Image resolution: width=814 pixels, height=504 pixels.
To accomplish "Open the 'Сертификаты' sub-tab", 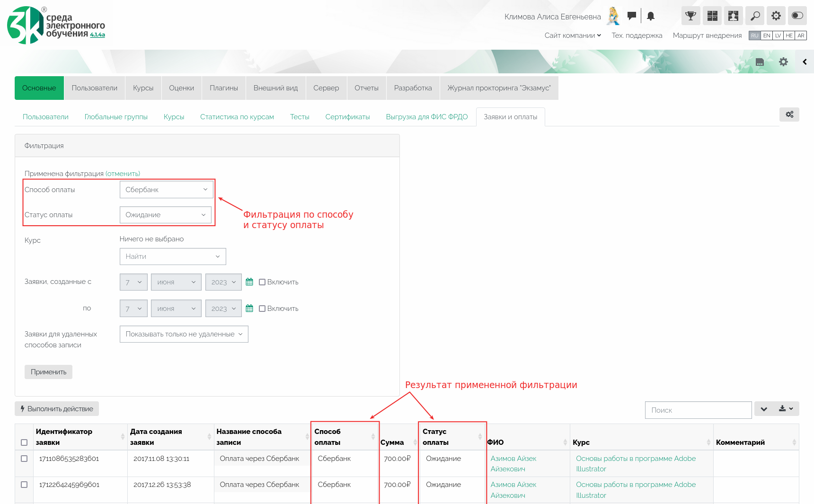I will click(347, 117).
